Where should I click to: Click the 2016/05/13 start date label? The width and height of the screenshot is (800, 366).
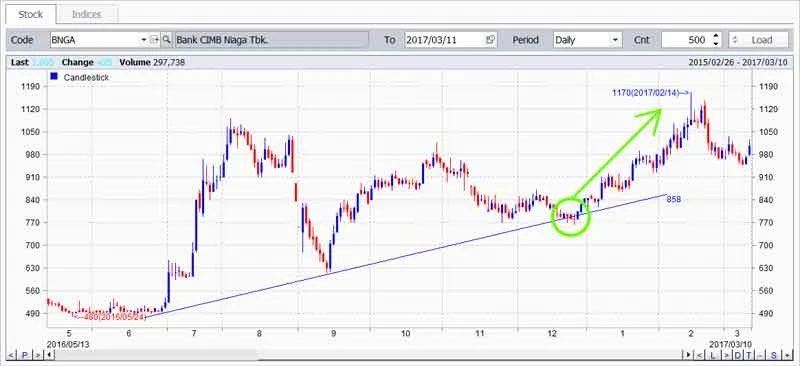(68, 345)
